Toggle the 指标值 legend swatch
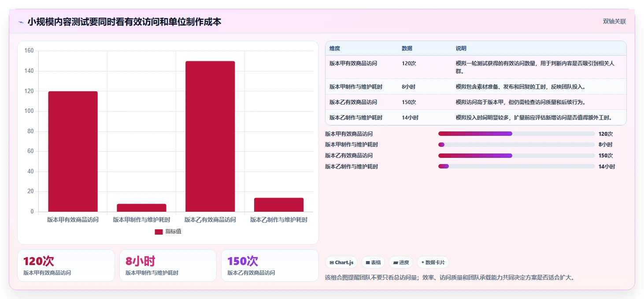This screenshot has width=644, height=299. pyautogui.click(x=159, y=232)
